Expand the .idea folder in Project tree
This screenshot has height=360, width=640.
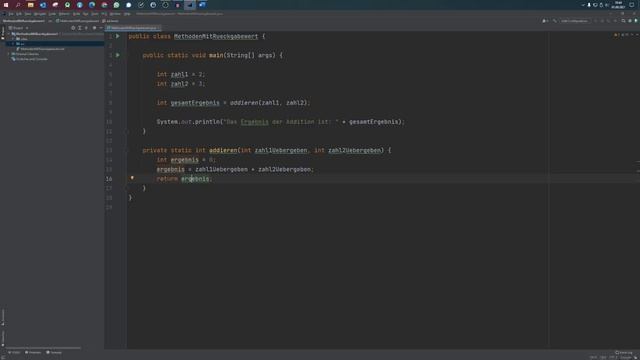point(13,39)
